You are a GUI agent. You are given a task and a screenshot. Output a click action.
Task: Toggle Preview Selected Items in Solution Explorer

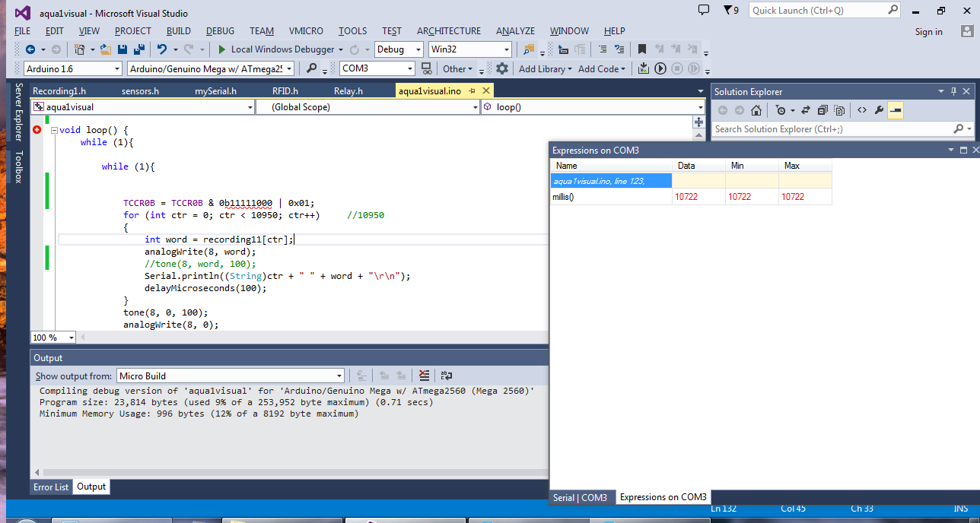click(x=895, y=110)
